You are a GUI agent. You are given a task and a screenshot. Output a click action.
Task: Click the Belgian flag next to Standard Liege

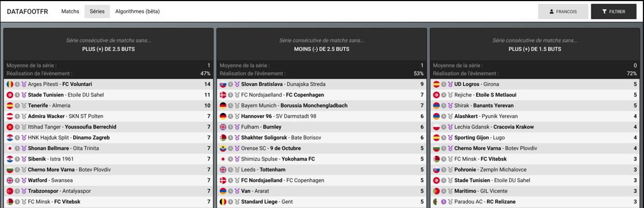[x=223, y=202]
